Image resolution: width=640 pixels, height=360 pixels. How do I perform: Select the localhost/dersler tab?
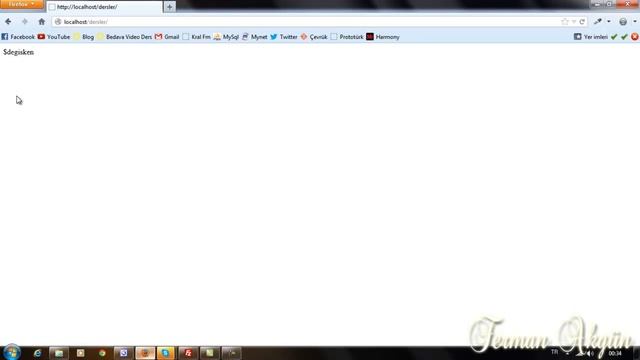point(104,7)
